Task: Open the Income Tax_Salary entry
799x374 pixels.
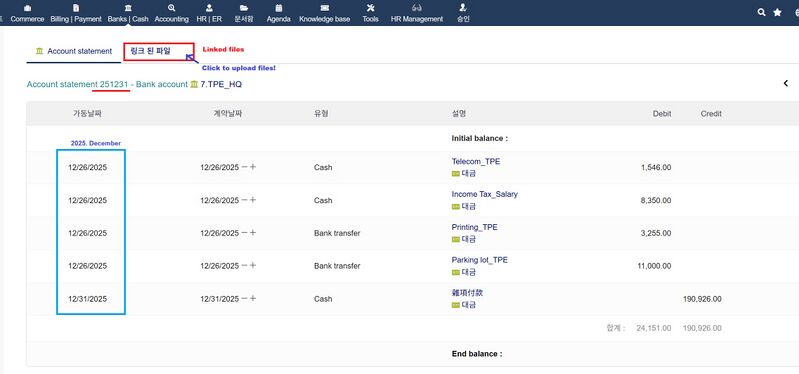Action: 485,194
